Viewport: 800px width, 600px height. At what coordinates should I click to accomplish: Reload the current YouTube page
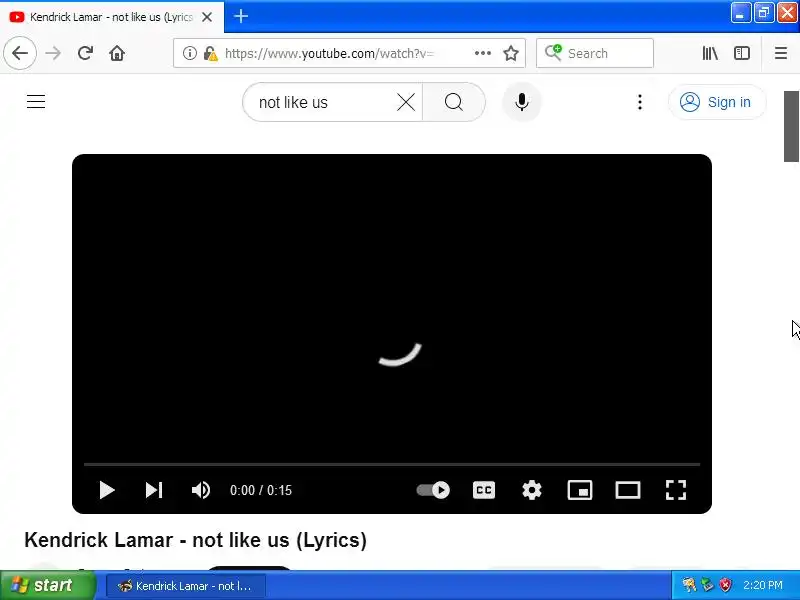coord(85,53)
